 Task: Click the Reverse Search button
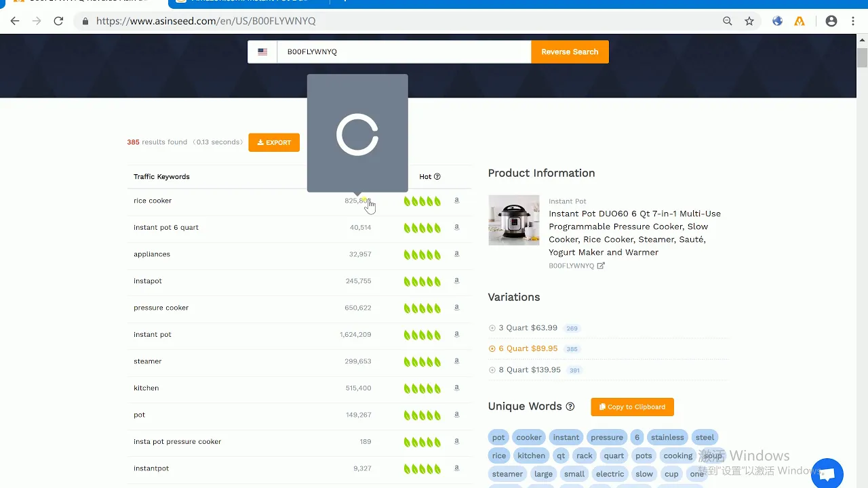570,52
